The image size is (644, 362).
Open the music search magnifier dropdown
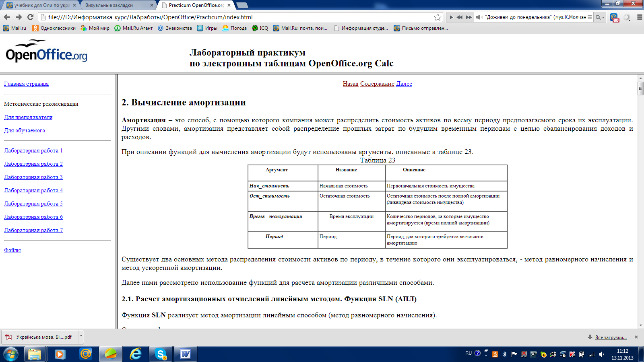tap(600, 17)
